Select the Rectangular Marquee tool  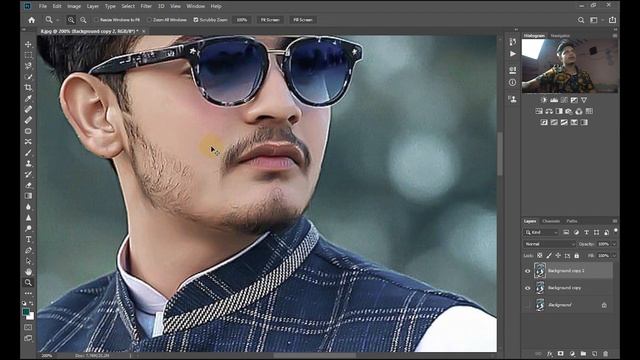tap(28, 55)
